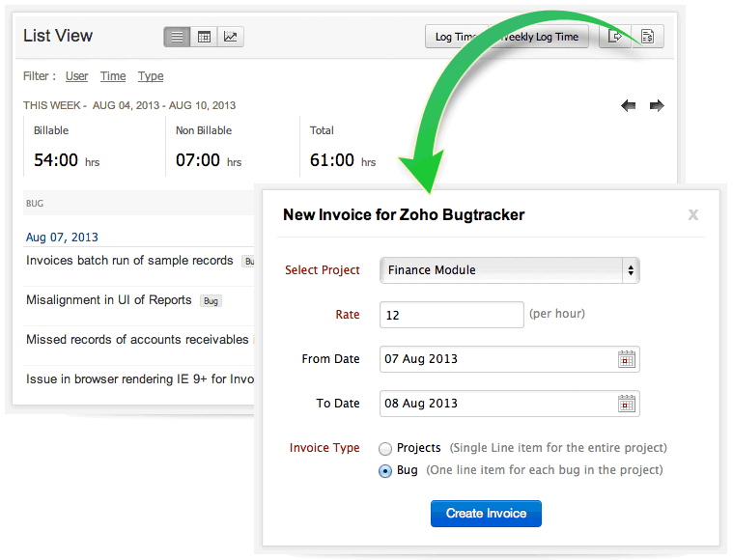Click the THIS WEEK date range text
This screenshot has width=733, height=560.
(129, 105)
